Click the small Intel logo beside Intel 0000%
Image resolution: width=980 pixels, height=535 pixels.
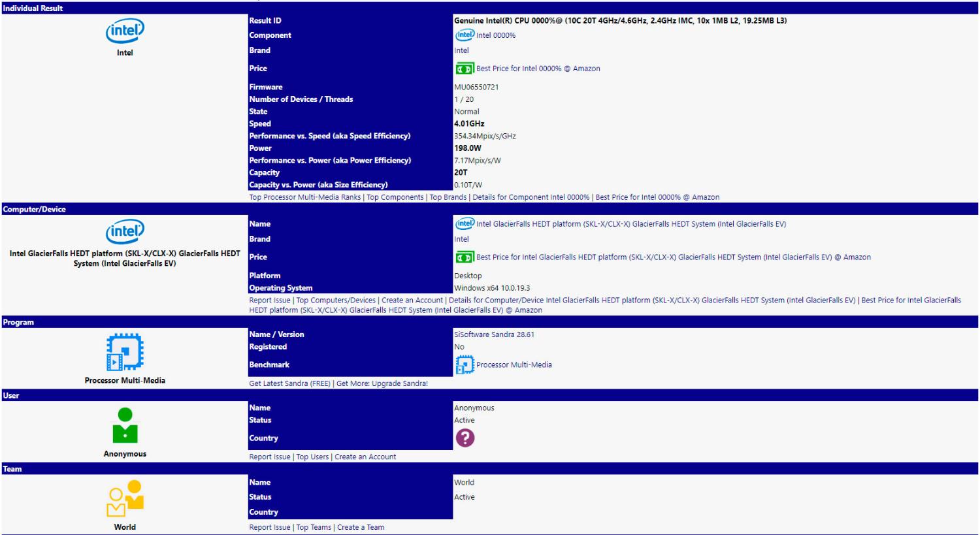[x=465, y=35]
